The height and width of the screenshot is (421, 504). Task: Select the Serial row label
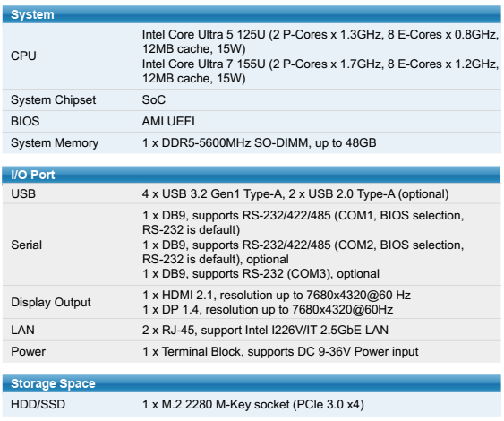click(x=26, y=245)
